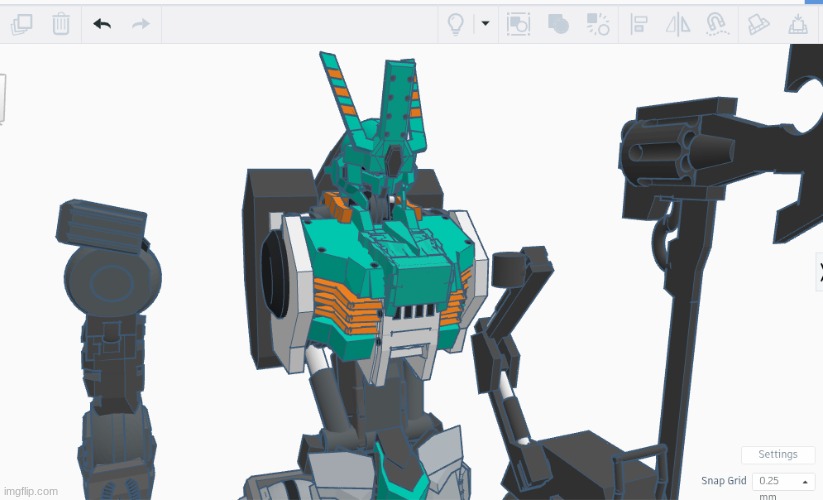This screenshot has width=823, height=500.
Task: Open the Snap Grid value dropdown
Action: pyautogui.click(x=783, y=481)
